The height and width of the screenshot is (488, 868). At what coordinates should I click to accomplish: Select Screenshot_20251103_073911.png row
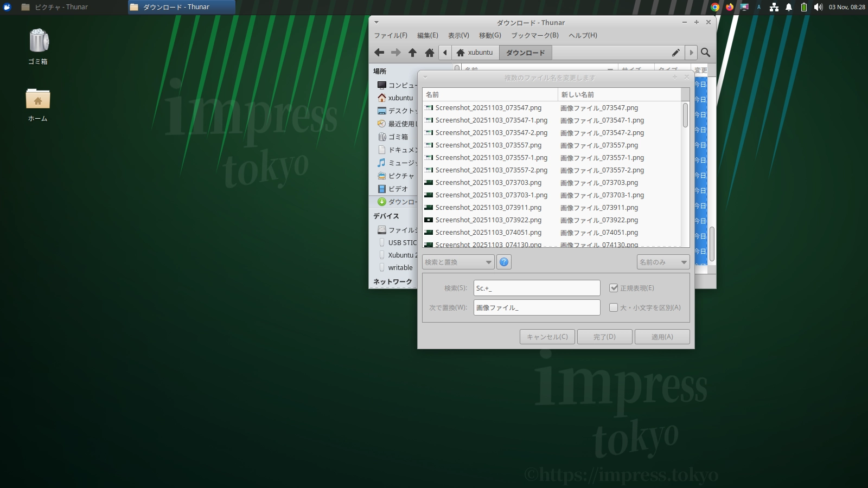(x=552, y=208)
